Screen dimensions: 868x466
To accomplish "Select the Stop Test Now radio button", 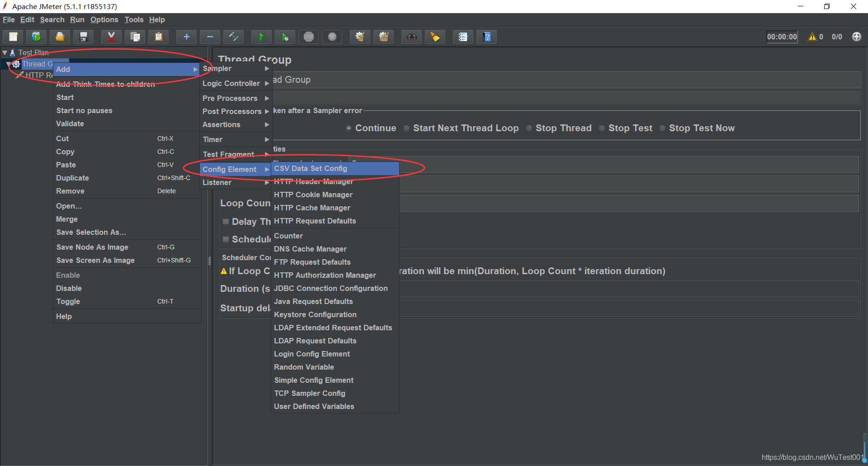I will [x=662, y=128].
